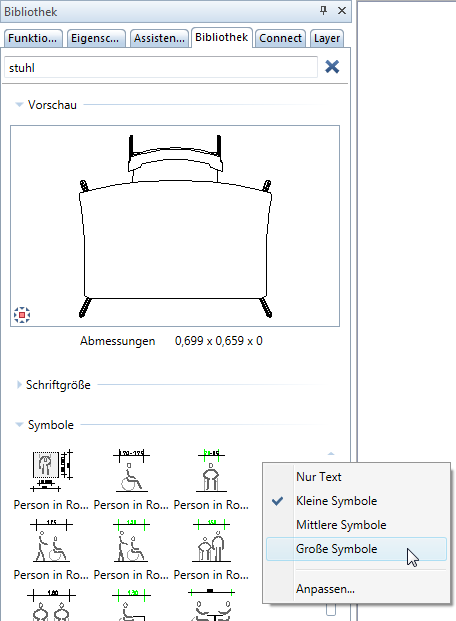Pin the Bibliothek panel with the pushpin icon

tap(323, 11)
